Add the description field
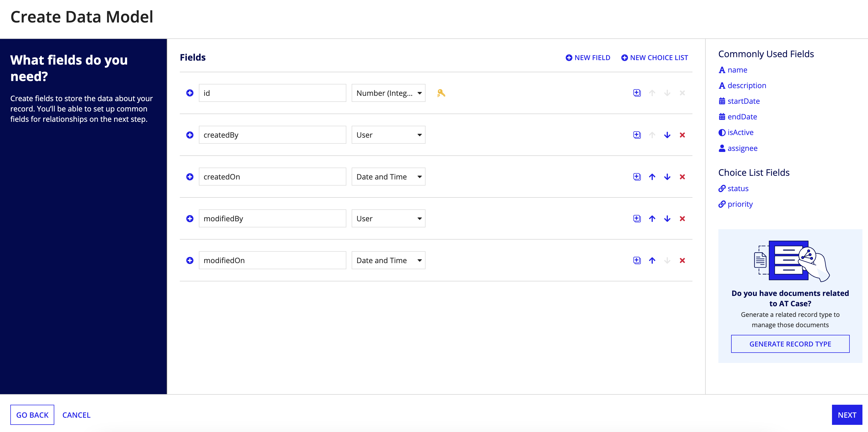Image resolution: width=868 pixels, height=432 pixels. point(742,85)
